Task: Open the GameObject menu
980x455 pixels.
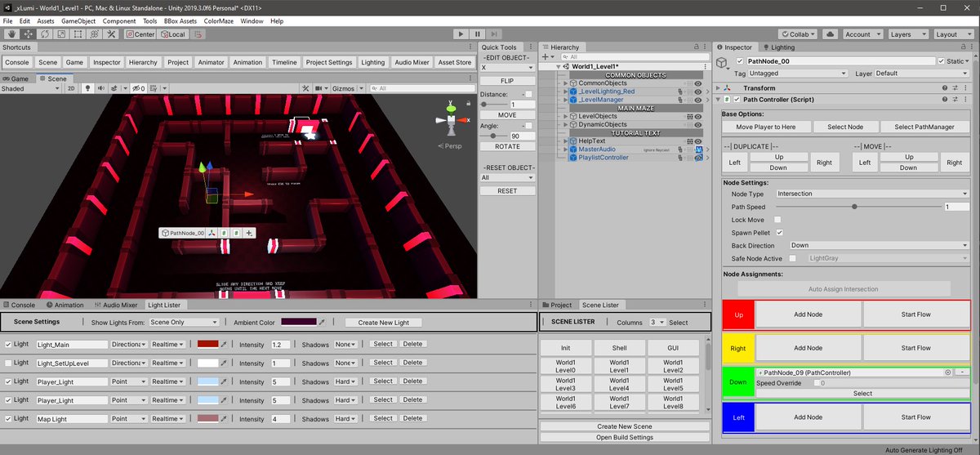Action: [78, 20]
